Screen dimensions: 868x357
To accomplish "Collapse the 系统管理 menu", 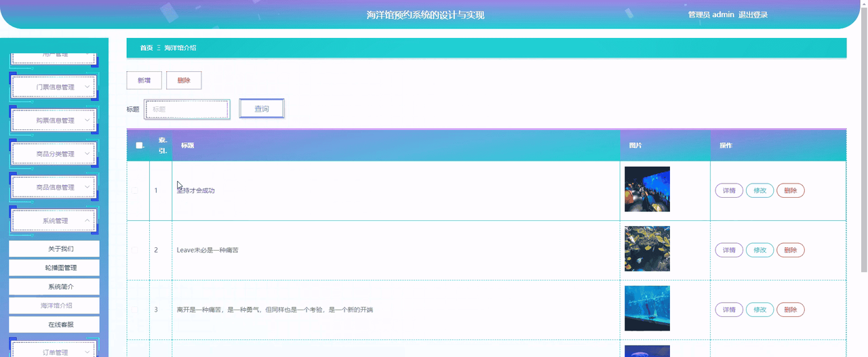I will point(55,221).
